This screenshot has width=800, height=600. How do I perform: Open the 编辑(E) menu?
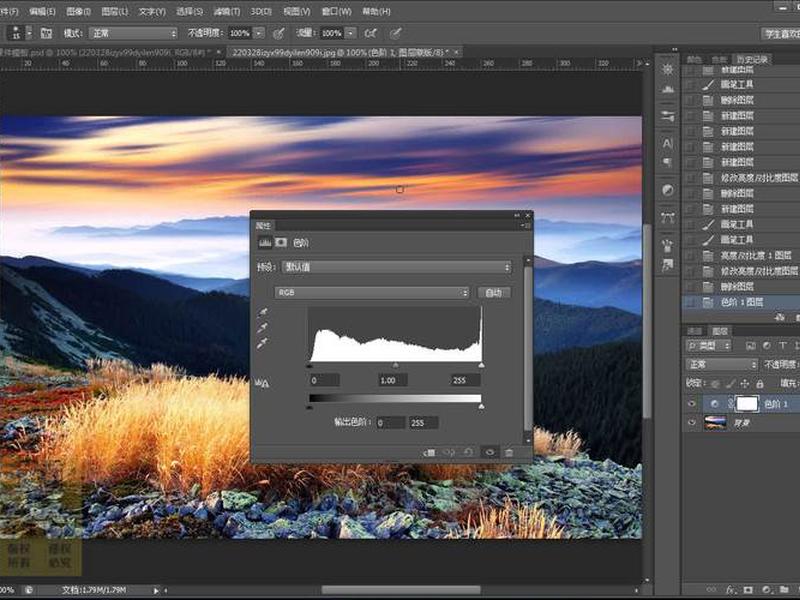[42, 11]
